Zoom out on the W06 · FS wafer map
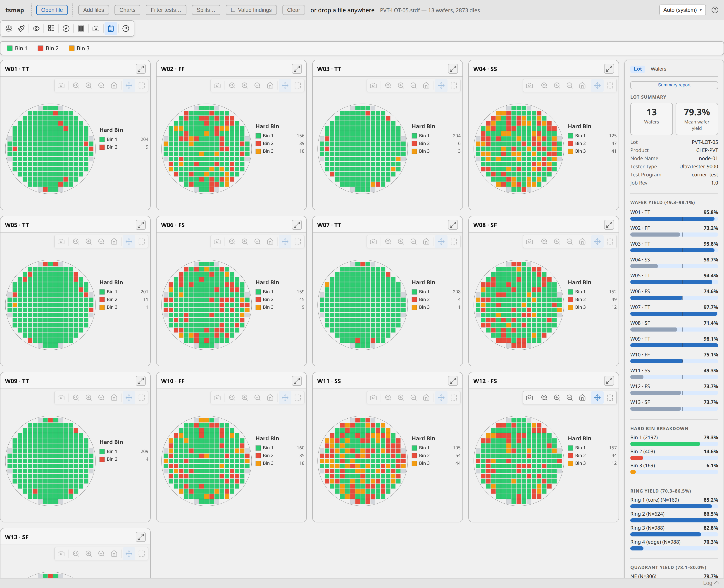Viewport: 724px width, 588px height. [257, 242]
